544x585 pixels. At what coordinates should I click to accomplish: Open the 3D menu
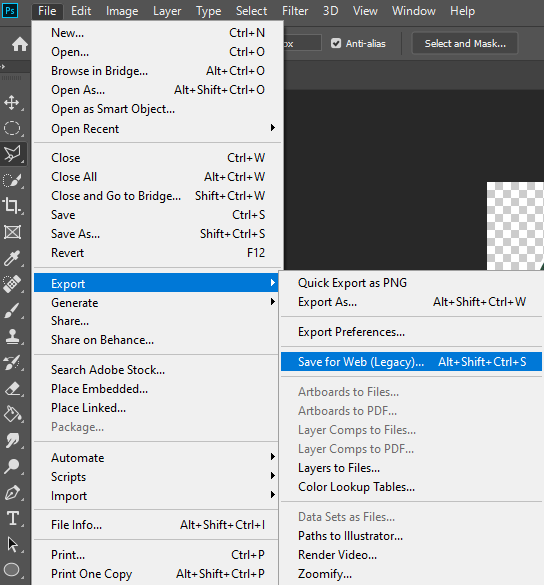(x=330, y=11)
